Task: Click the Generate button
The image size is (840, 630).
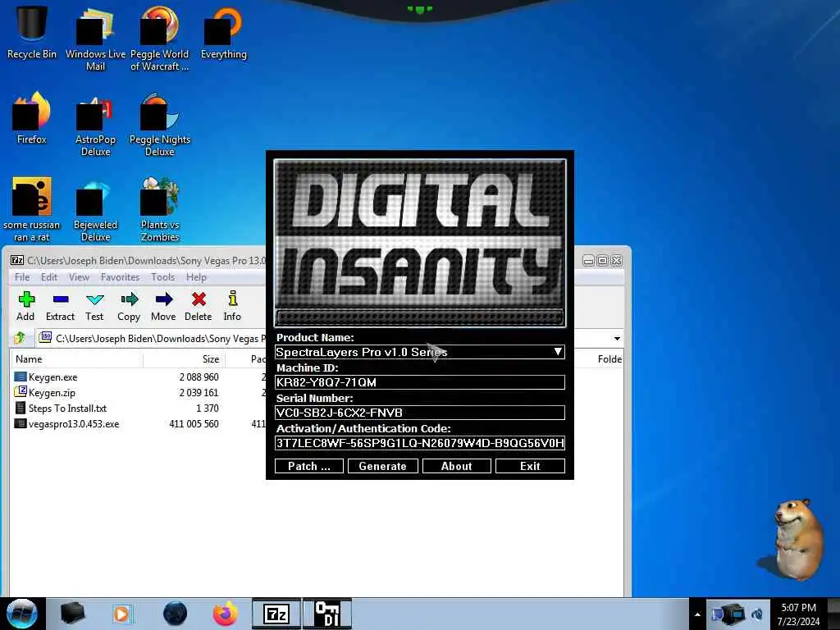Action: click(x=382, y=466)
